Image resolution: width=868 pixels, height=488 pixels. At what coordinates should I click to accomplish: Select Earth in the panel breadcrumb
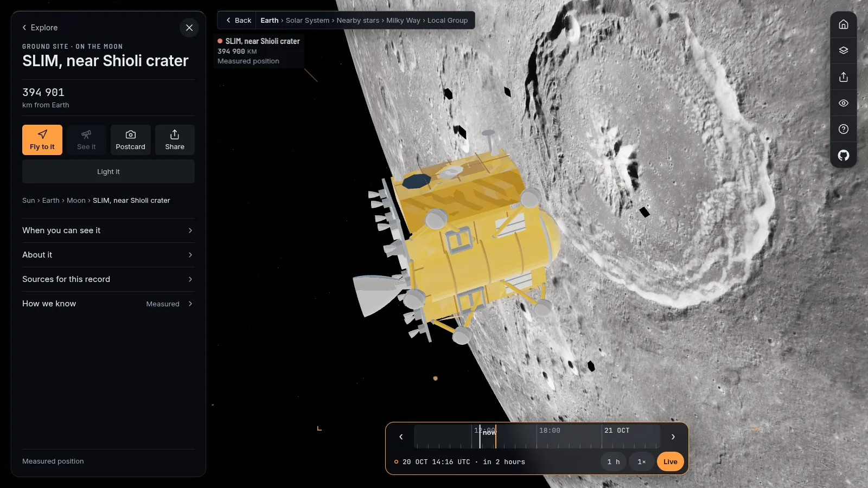click(x=51, y=201)
